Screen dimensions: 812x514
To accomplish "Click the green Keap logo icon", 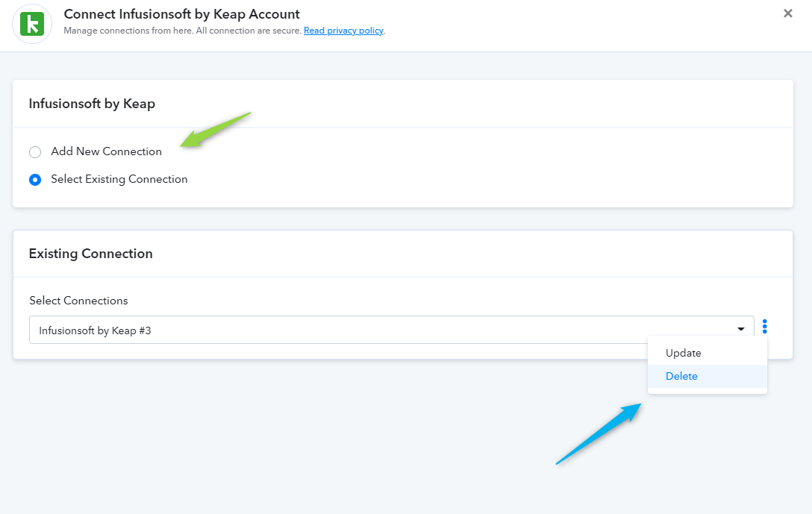I will [x=32, y=24].
